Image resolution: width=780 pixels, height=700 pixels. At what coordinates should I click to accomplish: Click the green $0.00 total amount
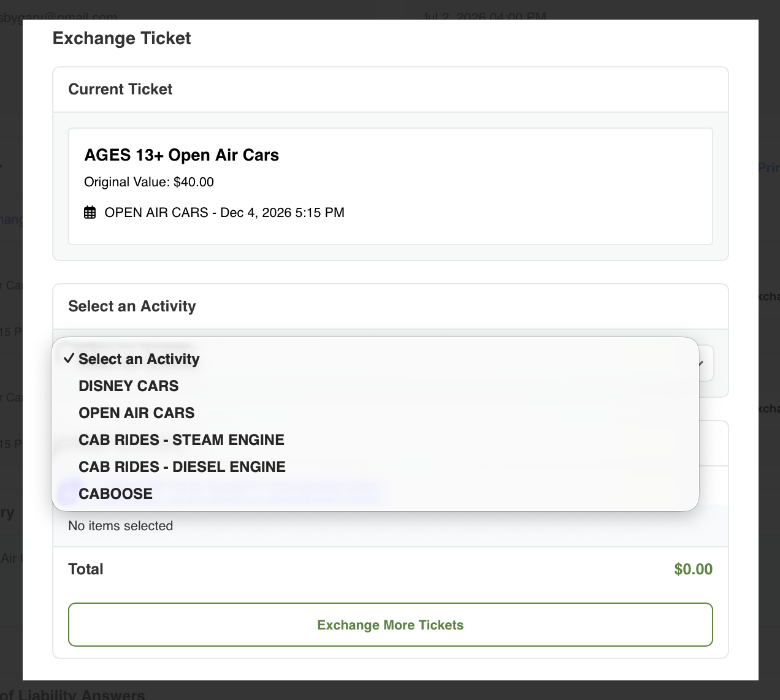(693, 569)
